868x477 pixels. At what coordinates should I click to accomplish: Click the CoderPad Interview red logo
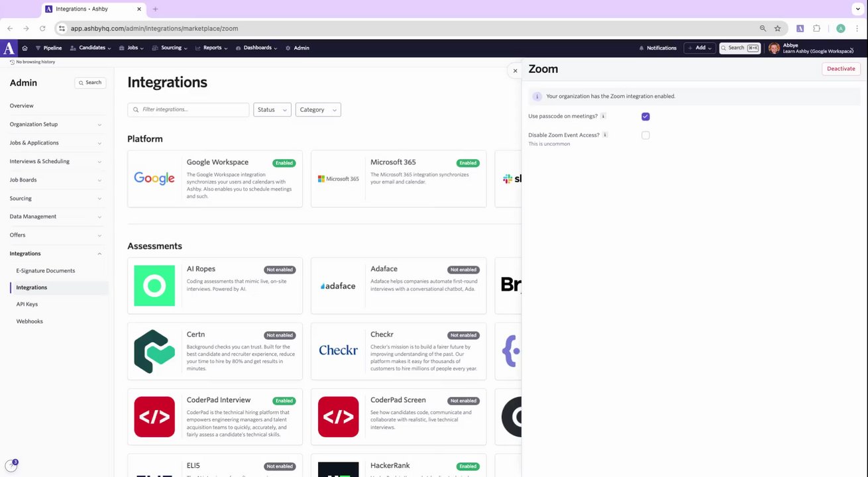(154, 417)
